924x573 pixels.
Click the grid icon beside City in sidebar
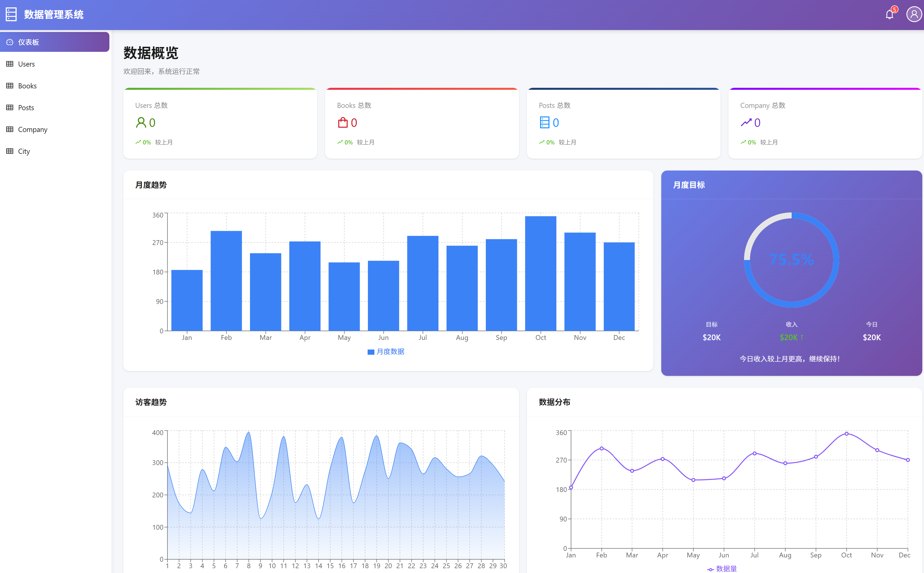[10, 151]
